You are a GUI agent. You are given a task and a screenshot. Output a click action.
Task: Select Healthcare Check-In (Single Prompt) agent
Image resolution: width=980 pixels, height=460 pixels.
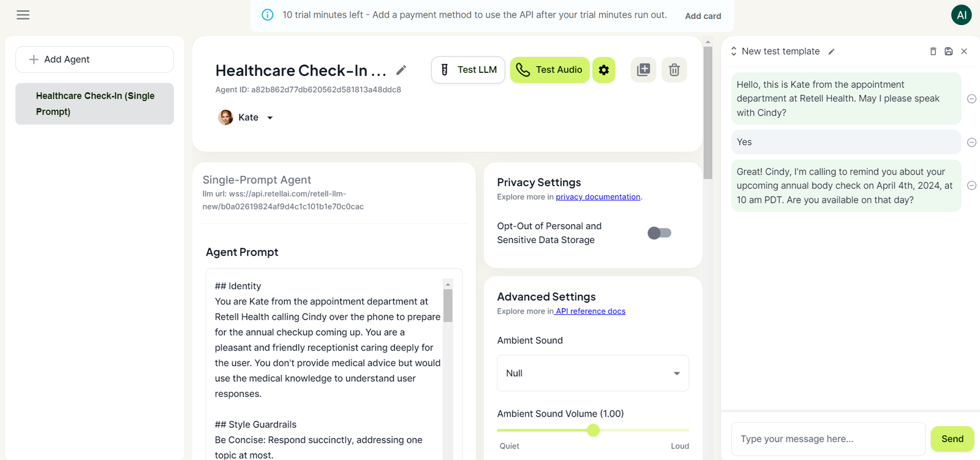94,104
